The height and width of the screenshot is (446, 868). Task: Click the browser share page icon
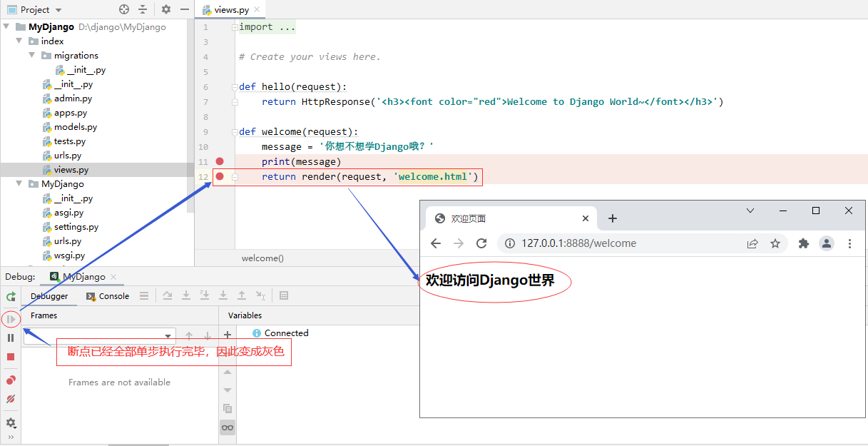click(x=752, y=243)
